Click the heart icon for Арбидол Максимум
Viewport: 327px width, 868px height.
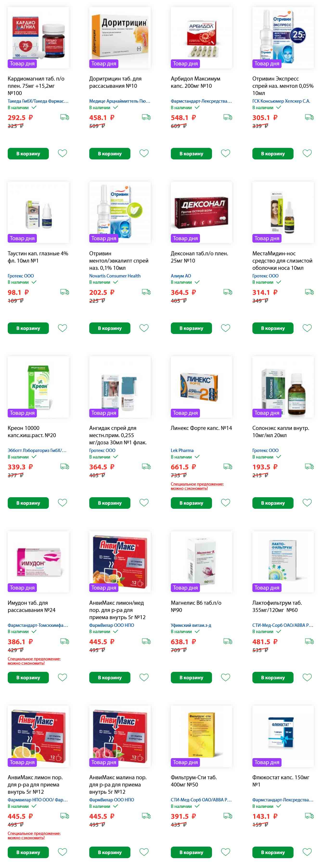coord(225,153)
